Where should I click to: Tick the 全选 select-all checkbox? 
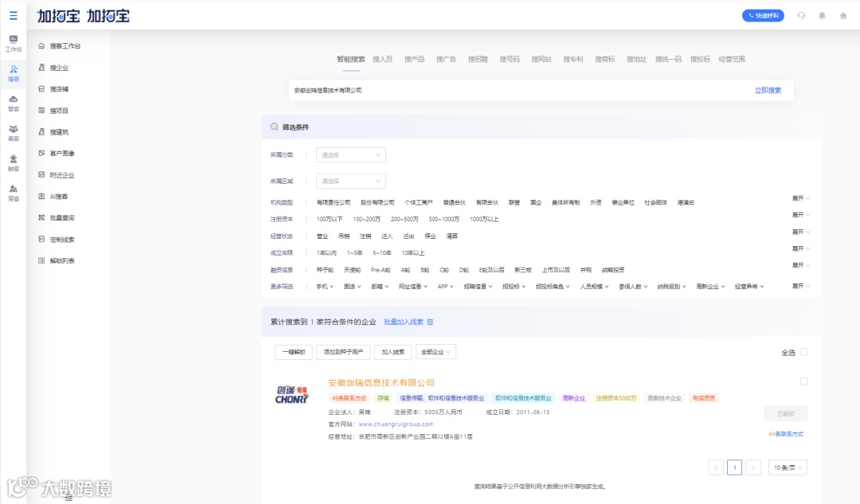tap(803, 352)
